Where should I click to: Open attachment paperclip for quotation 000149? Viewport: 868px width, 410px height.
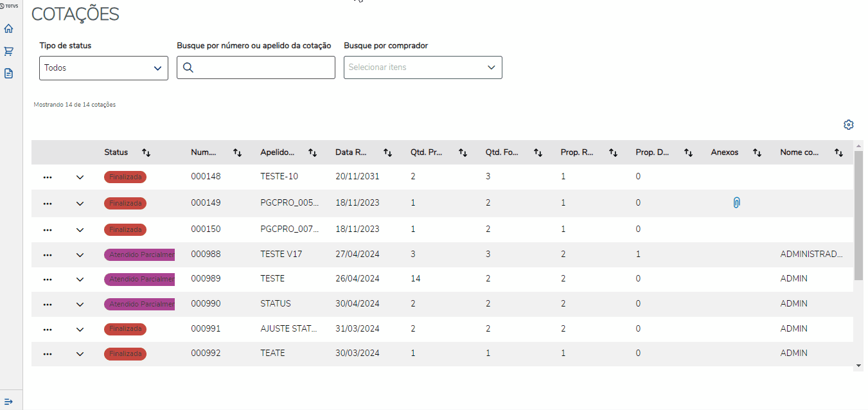point(736,203)
